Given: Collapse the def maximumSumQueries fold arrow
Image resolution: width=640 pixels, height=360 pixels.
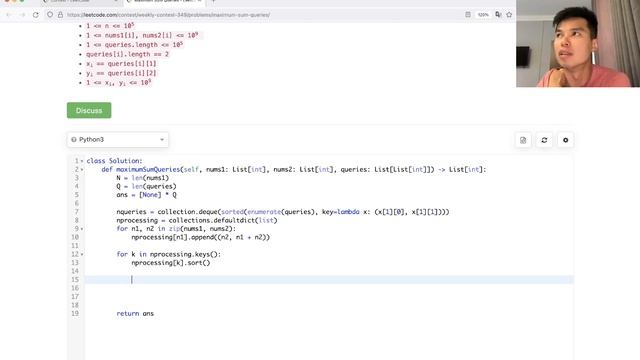Looking at the screenshot, I should click(82, 169).
